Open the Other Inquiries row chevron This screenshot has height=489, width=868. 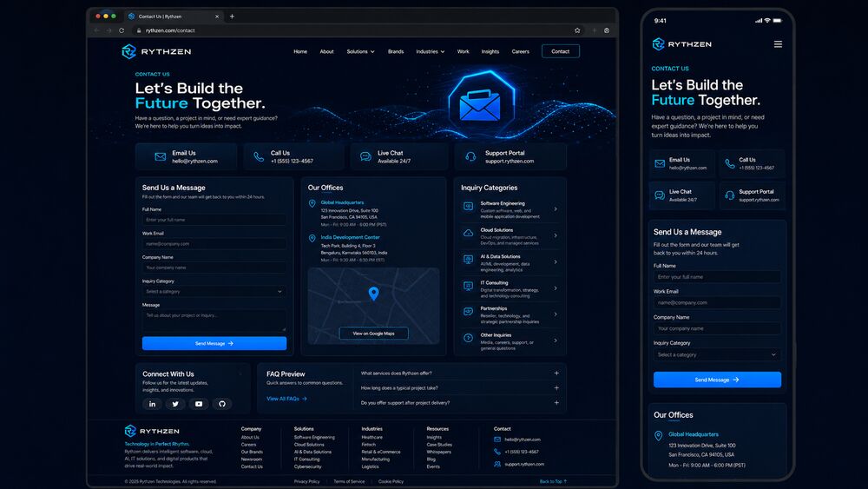[x=556, y=340]
